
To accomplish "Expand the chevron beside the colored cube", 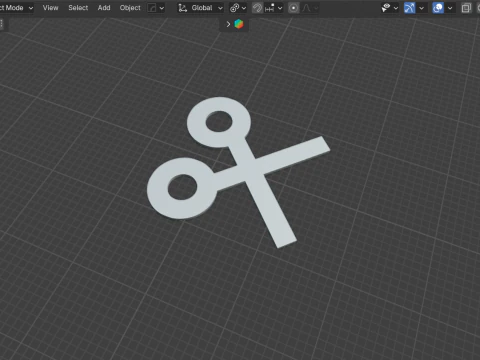I will click(228, 24).
